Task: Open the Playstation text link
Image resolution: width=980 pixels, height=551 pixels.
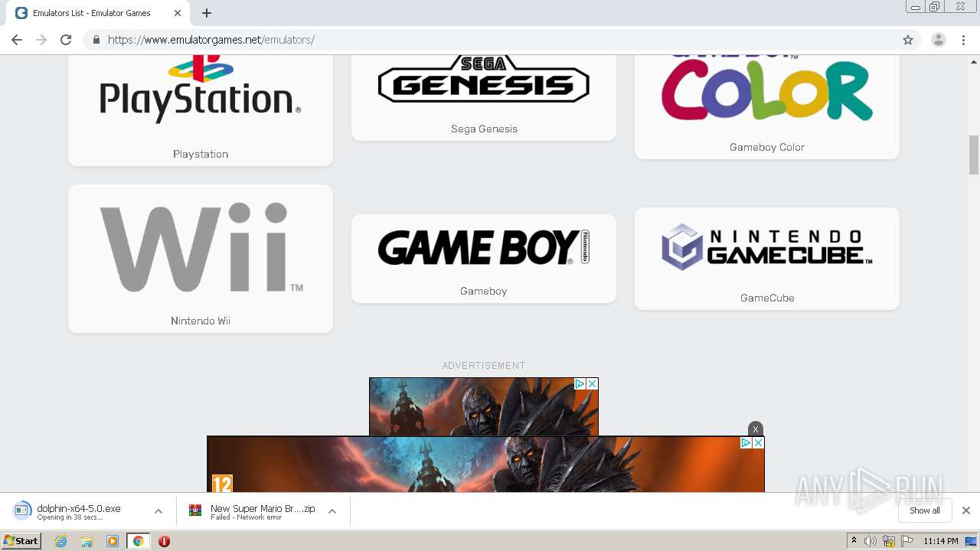Action: click(201, 154)
